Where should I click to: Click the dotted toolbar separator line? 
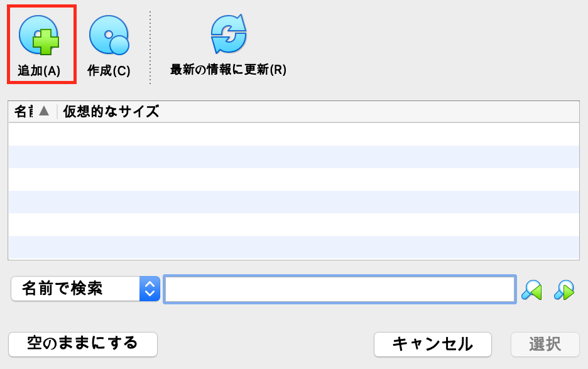point(150,48)
